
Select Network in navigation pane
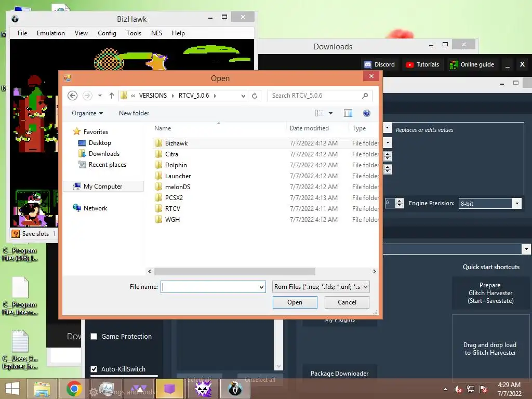[x=95, y=208]
